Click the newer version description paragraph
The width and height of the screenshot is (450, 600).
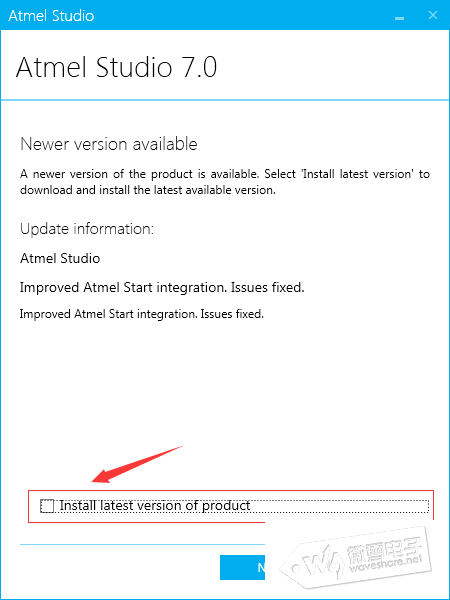click(x=225, y=182)
